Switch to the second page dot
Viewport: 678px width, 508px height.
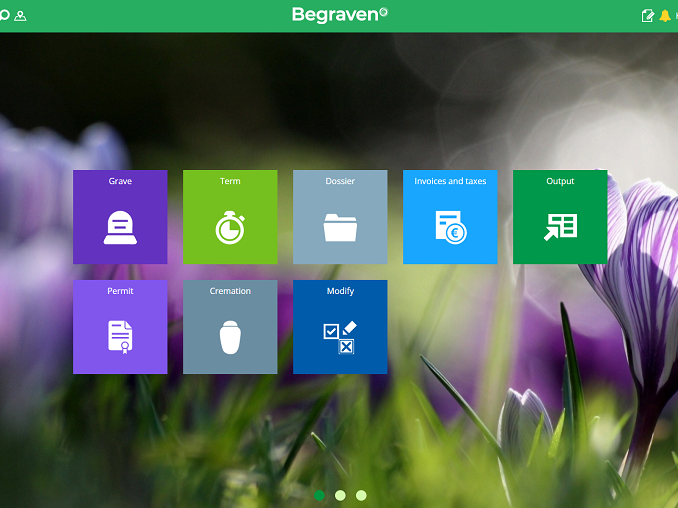(x=340, y=495)
